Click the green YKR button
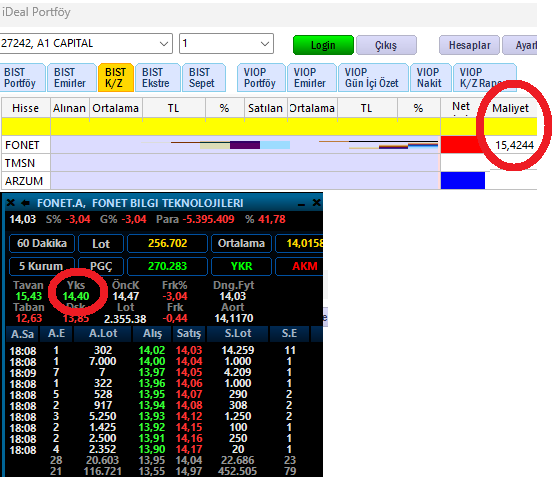This screenshot has width=553, height=477. [x=241, y=266]
